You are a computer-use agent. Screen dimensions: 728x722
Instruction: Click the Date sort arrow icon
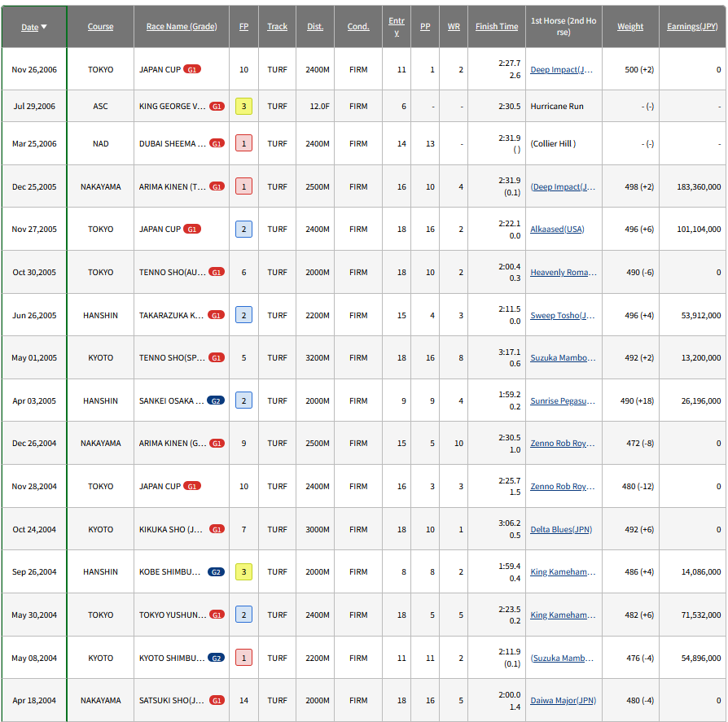point(44,27)
